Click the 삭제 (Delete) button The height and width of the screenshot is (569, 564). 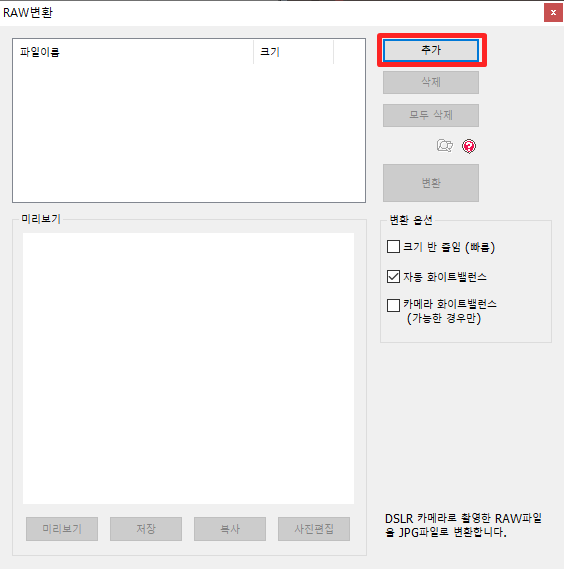(431, 82)
